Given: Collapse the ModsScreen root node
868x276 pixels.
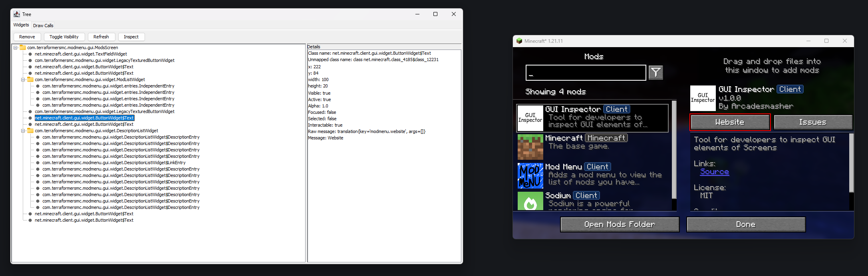Looking at the screenshot, I should tap(16, 48).
